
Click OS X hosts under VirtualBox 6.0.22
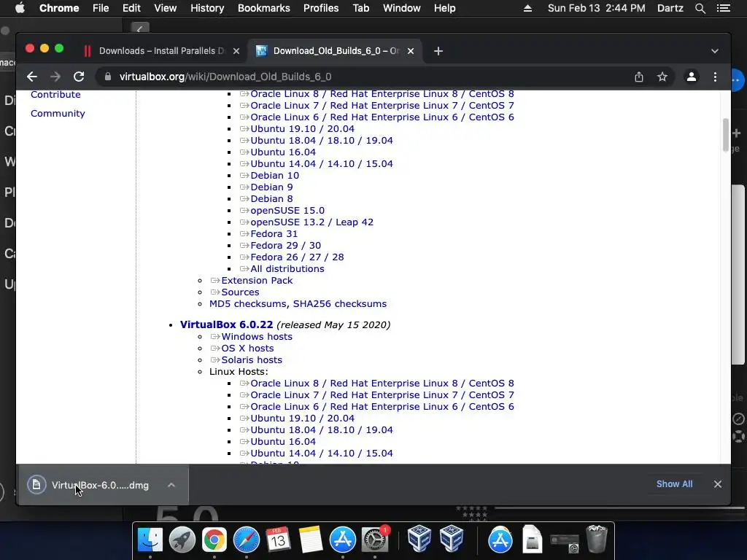(247, 348)
